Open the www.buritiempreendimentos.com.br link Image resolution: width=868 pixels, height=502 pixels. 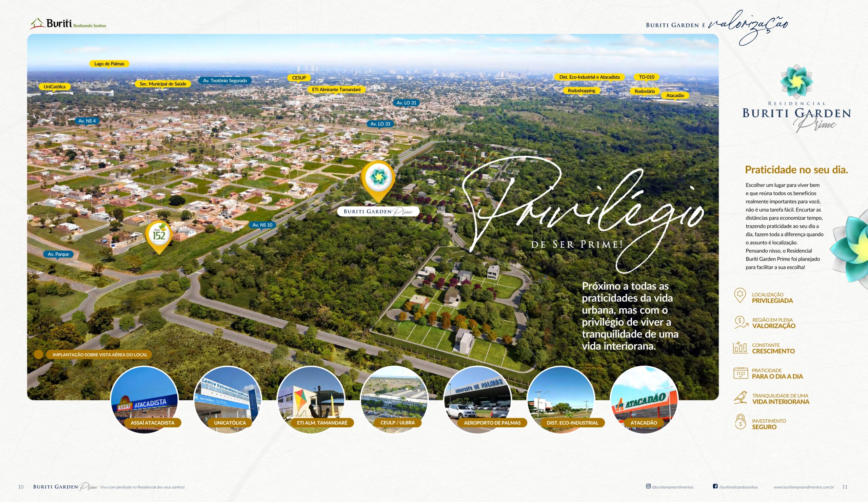pos(804,487)
